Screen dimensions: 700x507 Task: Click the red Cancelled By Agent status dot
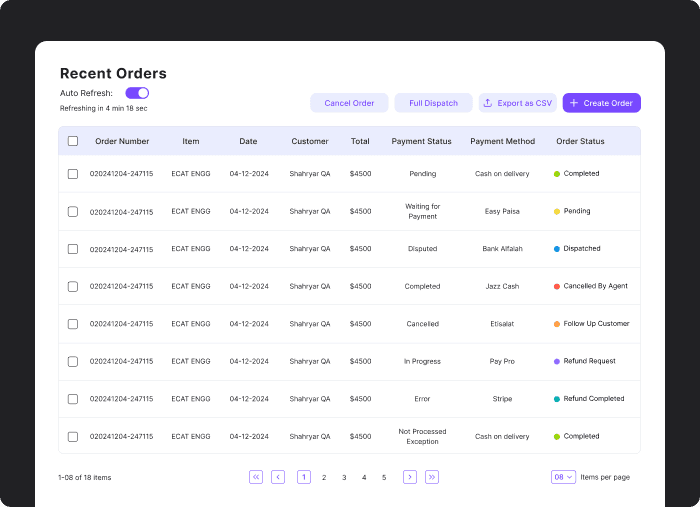[x=557, y=287]
